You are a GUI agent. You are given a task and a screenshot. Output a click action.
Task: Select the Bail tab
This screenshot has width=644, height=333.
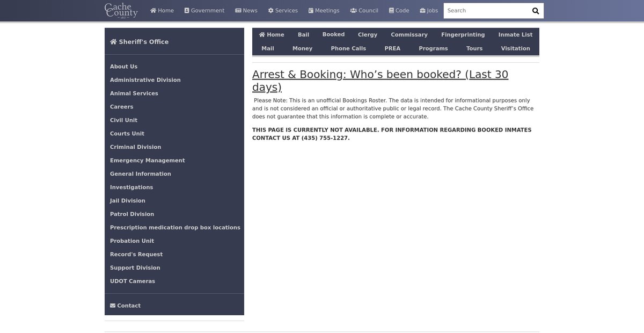(303, 35)
